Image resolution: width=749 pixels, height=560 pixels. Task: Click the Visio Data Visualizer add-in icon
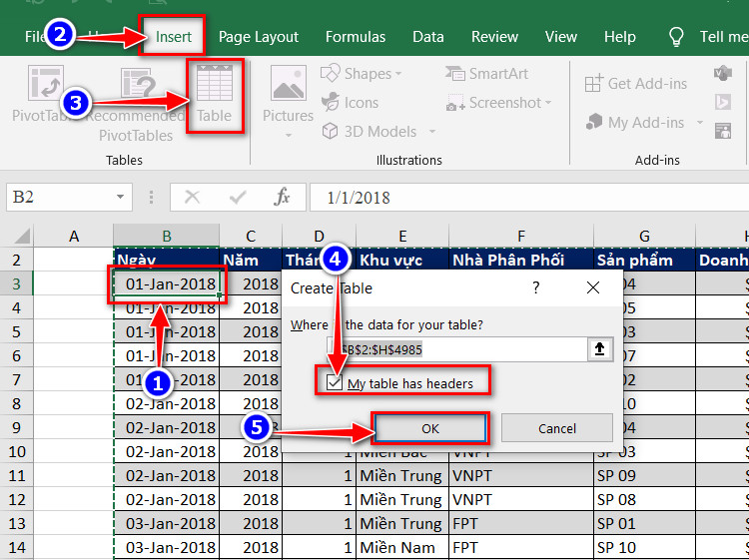(723, 74)
